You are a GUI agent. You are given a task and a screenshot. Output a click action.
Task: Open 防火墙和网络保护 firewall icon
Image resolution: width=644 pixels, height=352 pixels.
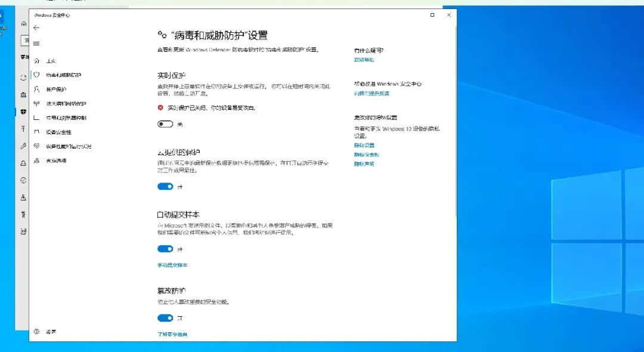coord(36,103)
